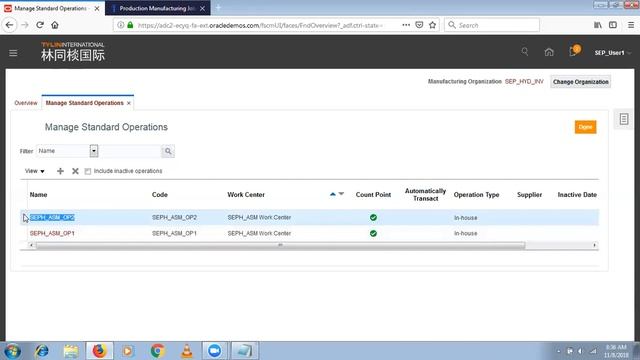Click the count point check for SEPH_ASM_OP2
The image size is (640, 360).
pos(373,218)
